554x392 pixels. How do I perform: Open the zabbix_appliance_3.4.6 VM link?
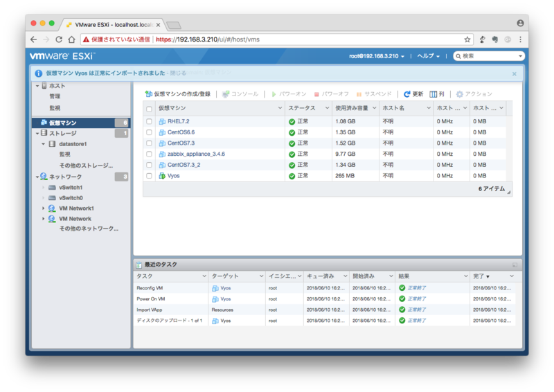[196, 154]
